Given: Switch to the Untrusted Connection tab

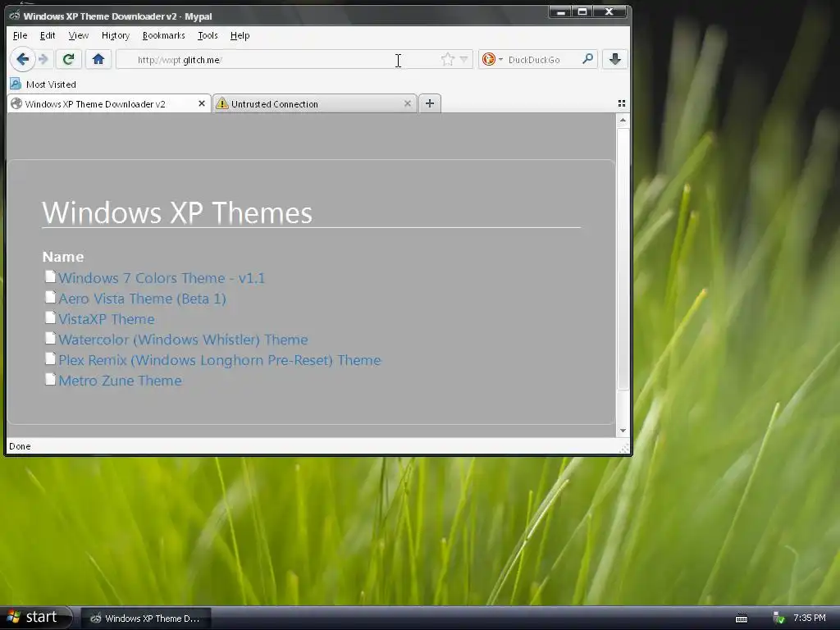Looking at the screenshot, I should point(315,103).
